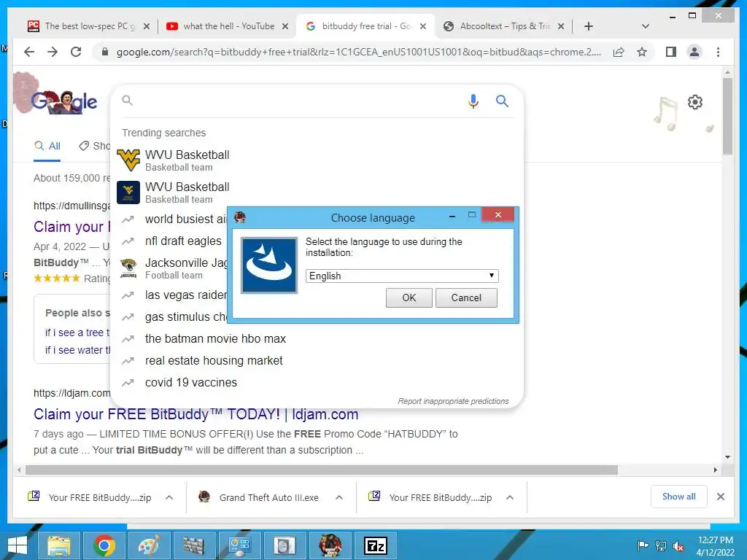Go forward with the browser forward arrow
Viewport: 747px width, 560px height.
(53, 52)
